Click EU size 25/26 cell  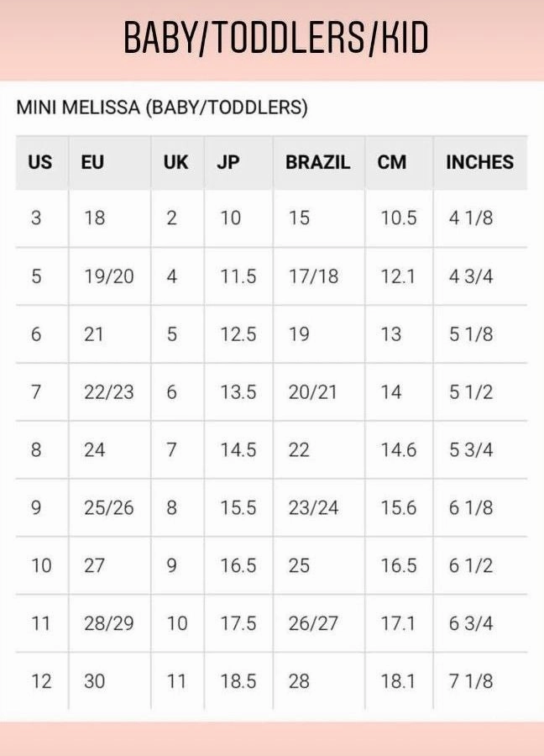coord(108,508)
